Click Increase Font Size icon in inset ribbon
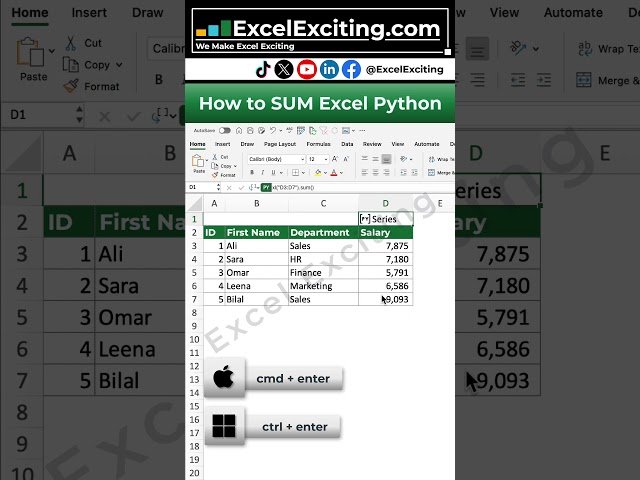Screen dimensions: 640x480 coord(335,159)
